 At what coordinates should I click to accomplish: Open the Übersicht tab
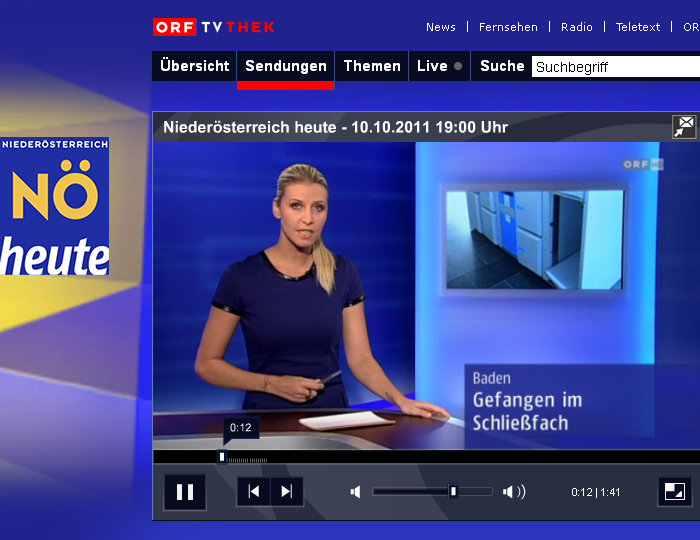point(194,66)
